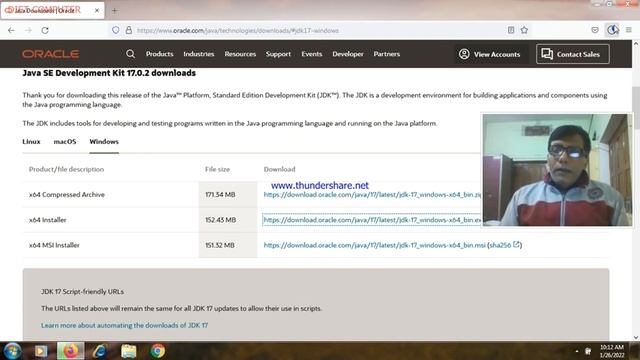Click the Firefox taskbar icon

pos(70,351)
